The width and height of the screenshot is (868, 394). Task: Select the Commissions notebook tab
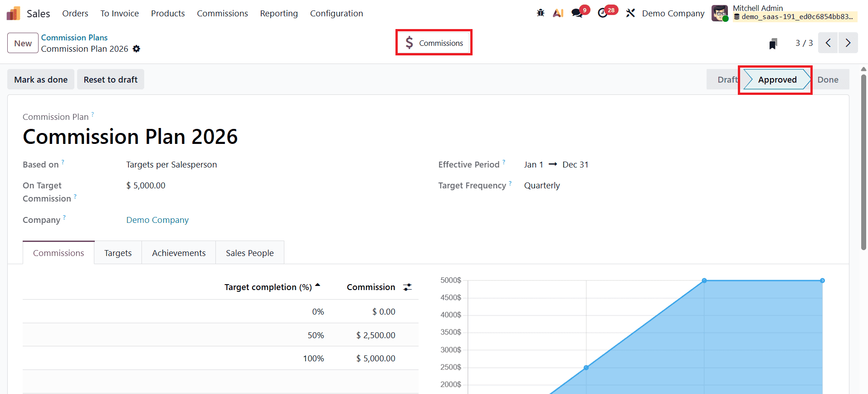coord(59,253)
